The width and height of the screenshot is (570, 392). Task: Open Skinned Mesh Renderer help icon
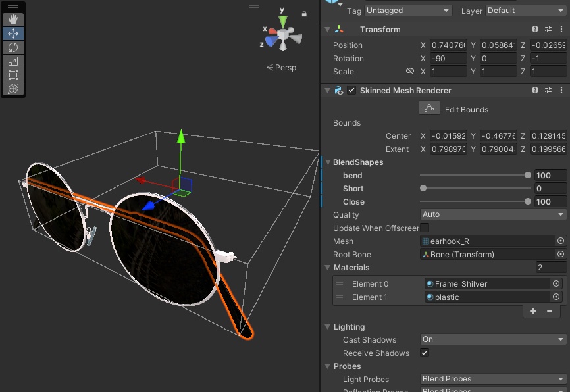tap(535, 90)
